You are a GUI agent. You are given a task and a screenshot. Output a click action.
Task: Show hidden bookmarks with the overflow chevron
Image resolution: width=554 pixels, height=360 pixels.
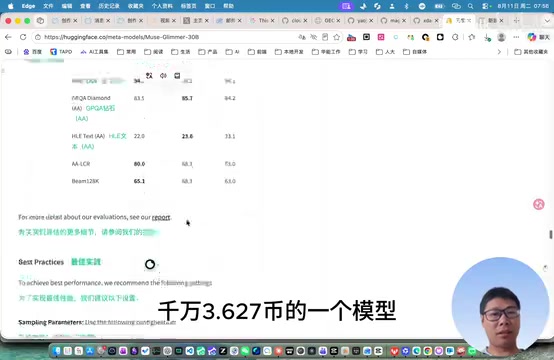tap(499, 52)
